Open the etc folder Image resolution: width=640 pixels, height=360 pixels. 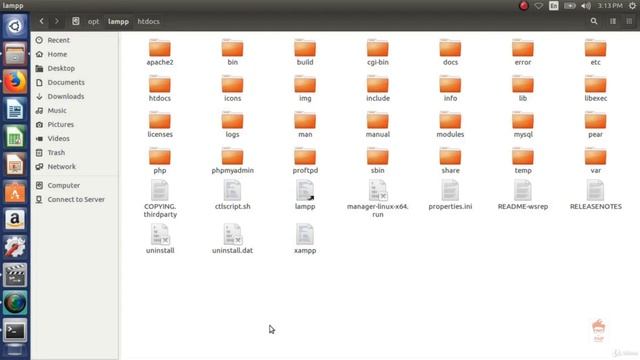point(596,52)
